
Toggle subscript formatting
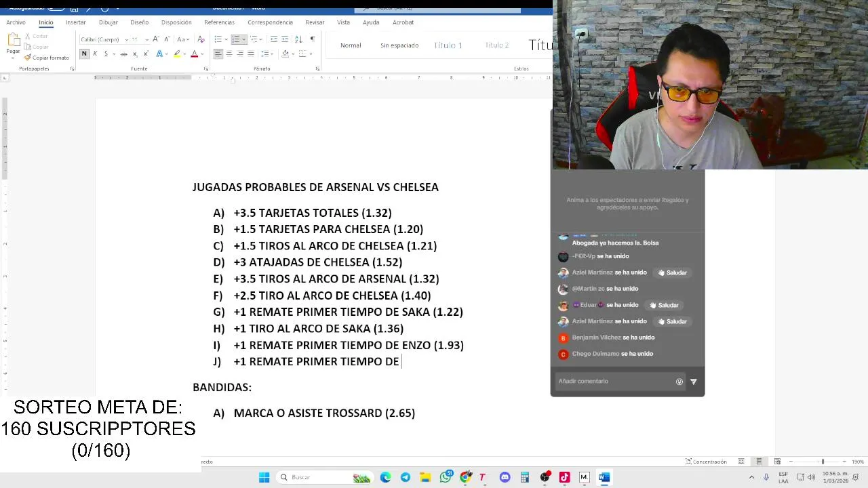[x=135, y=54]
